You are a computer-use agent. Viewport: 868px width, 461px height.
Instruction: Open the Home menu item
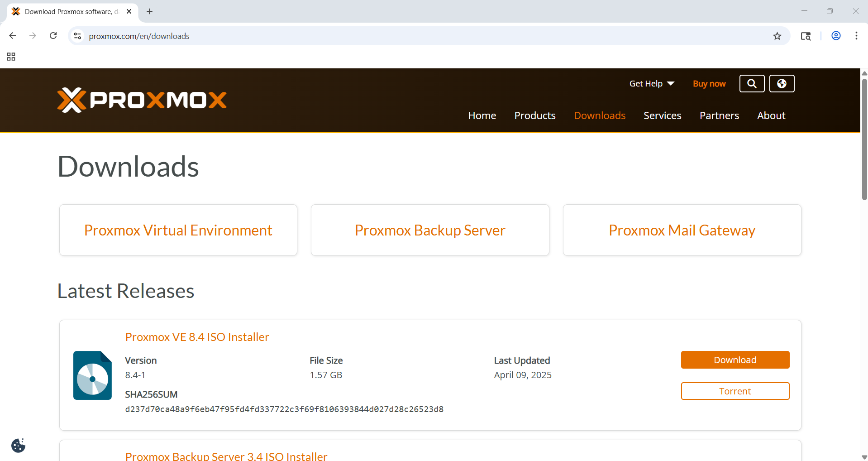point(482,115)
